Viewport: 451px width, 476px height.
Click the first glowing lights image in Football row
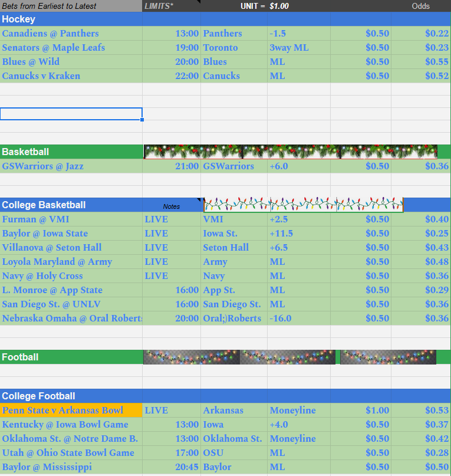(x=192, y=357)
